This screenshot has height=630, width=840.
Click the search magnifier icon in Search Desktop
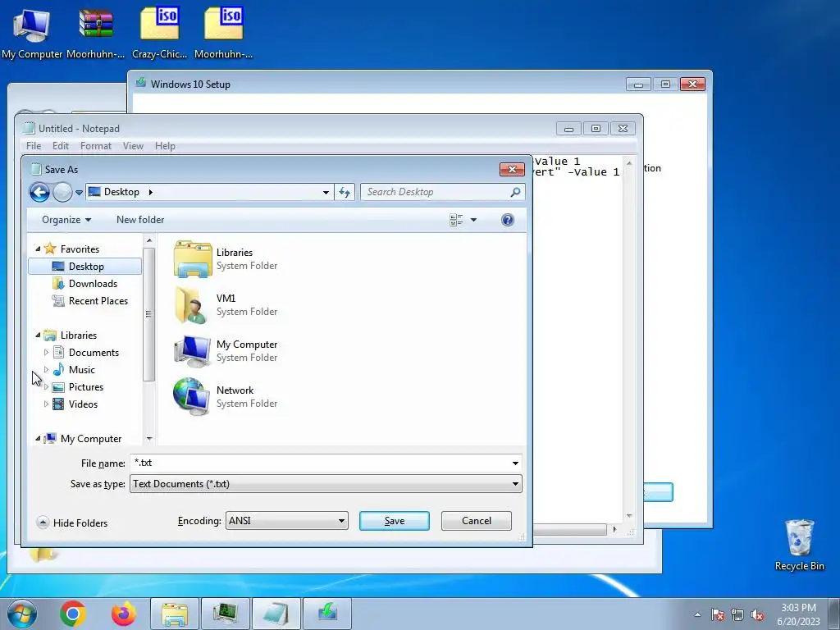point(515,192)
